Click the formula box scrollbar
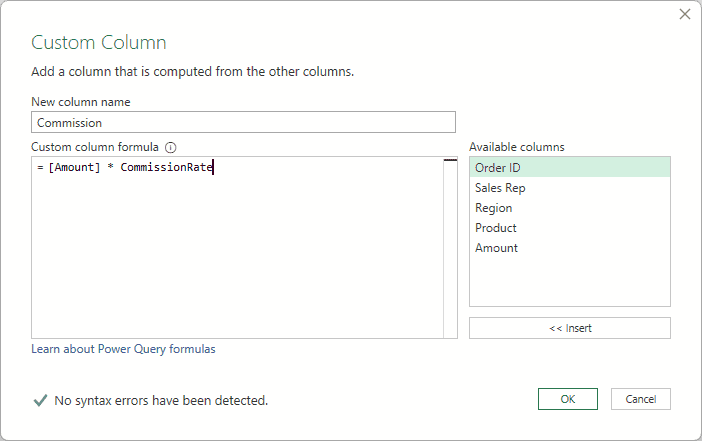Image resolution: width=702 pixels, height=441 pixels. pos(450,247)
